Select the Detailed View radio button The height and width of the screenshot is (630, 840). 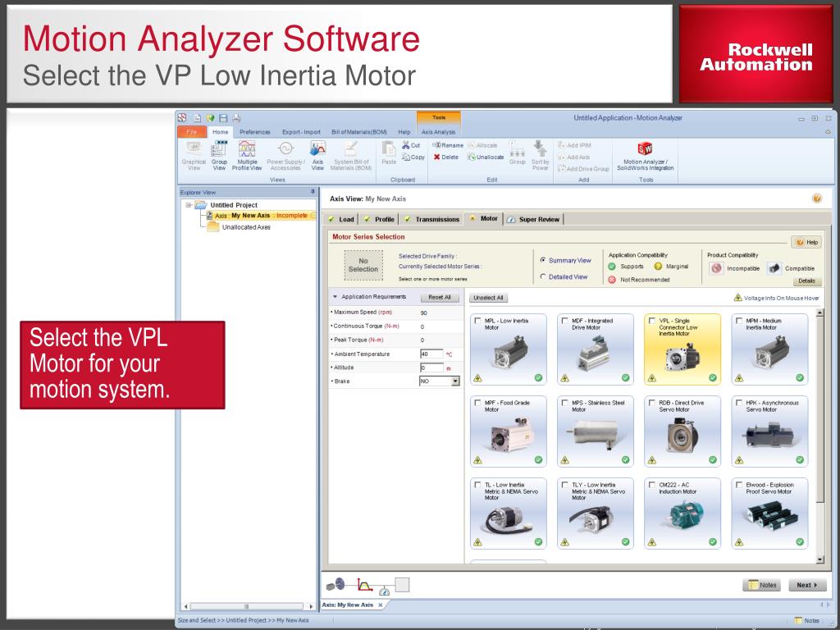543,277
